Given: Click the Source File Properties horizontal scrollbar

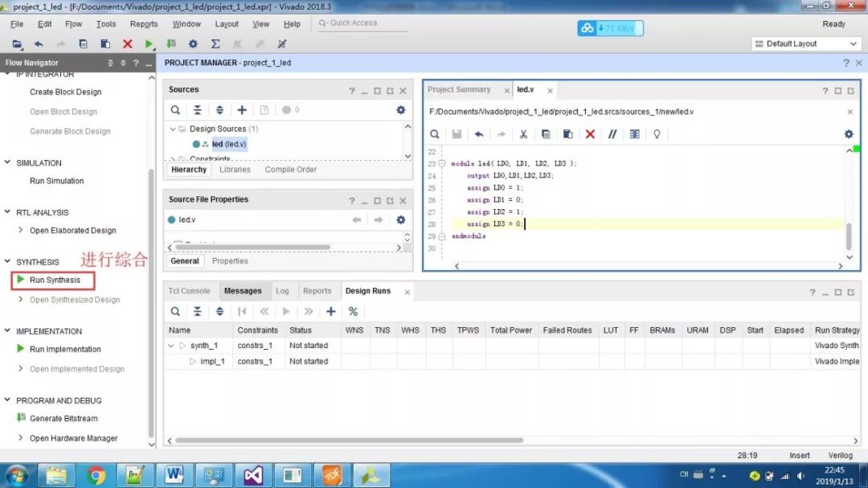Looking at the screenshot, I should (x=252, y=248).
